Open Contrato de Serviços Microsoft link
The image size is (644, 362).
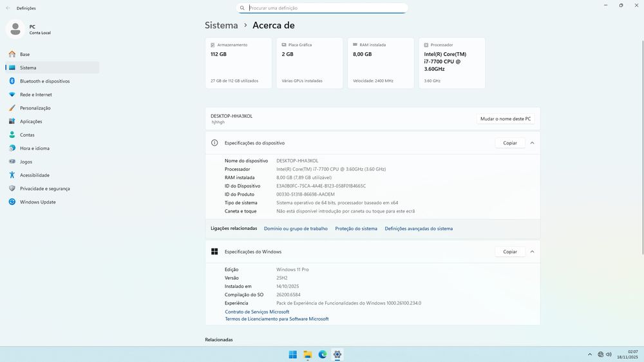[257, 312]
